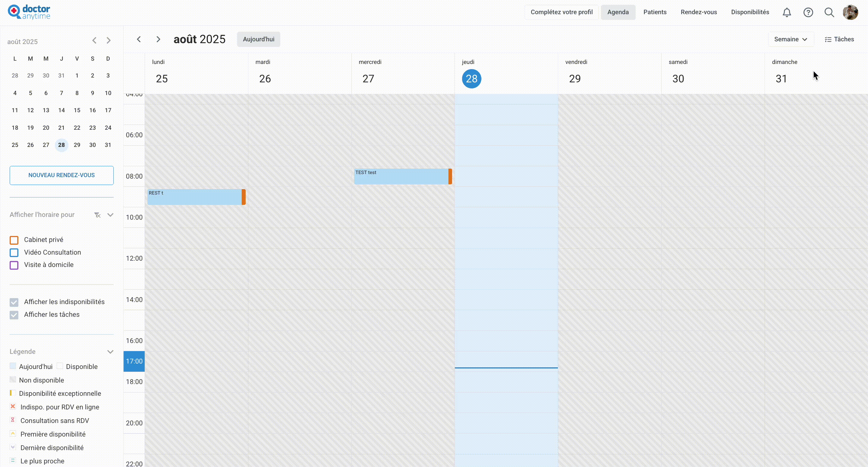Uncheck Afficher les indisponibilités
The width and height of the screenshot is (868, 467).
pyautogui.click(x=14, y=302)
